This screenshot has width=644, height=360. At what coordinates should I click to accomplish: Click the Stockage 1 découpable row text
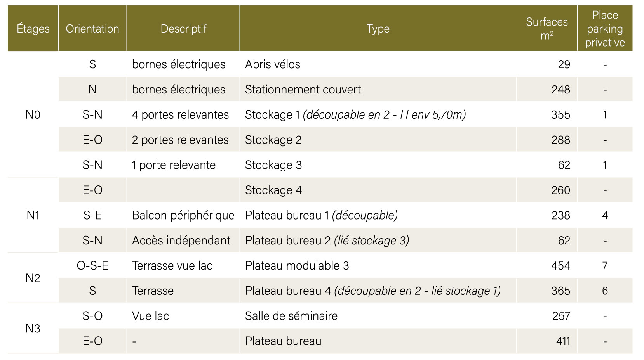point(355,115)
